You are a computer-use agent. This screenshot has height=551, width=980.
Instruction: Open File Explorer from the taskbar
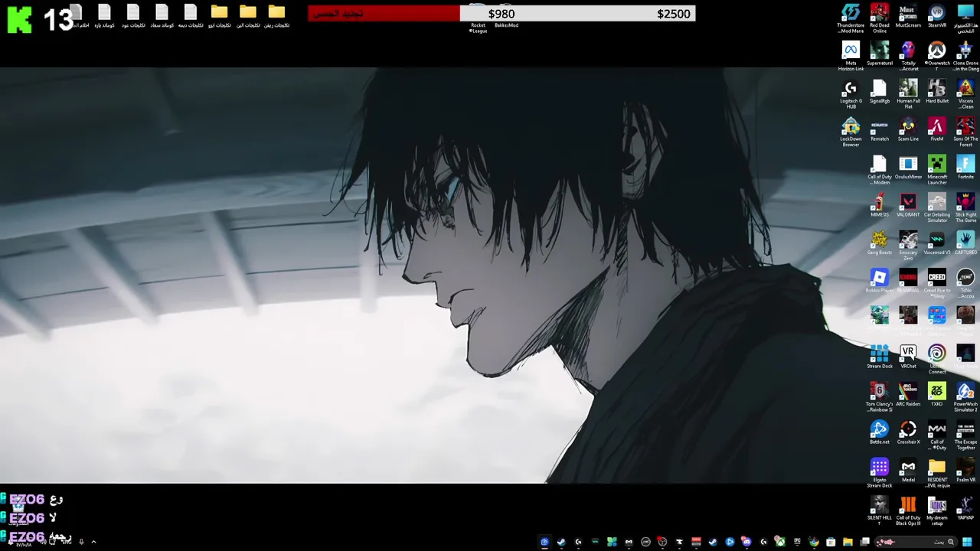pyautogui.click(x=848, y=542)
